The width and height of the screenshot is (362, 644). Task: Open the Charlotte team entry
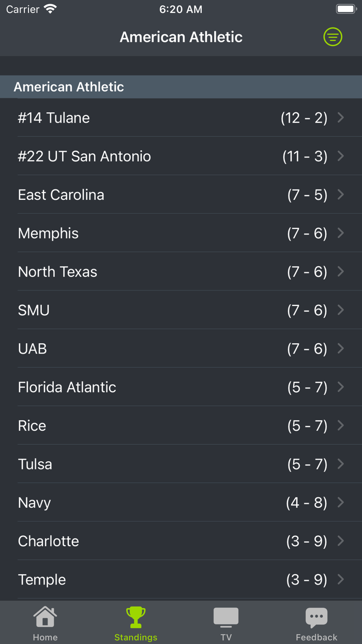tap(181, 540)
